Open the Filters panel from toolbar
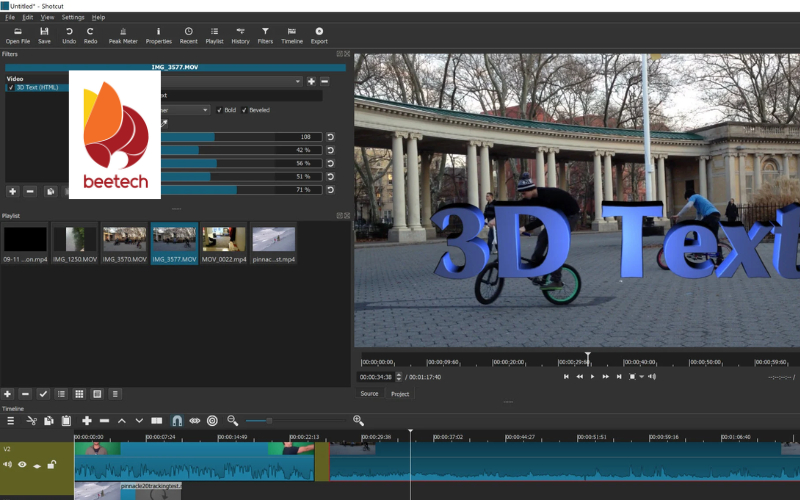The image size is (800, 500). coord(265,36)
